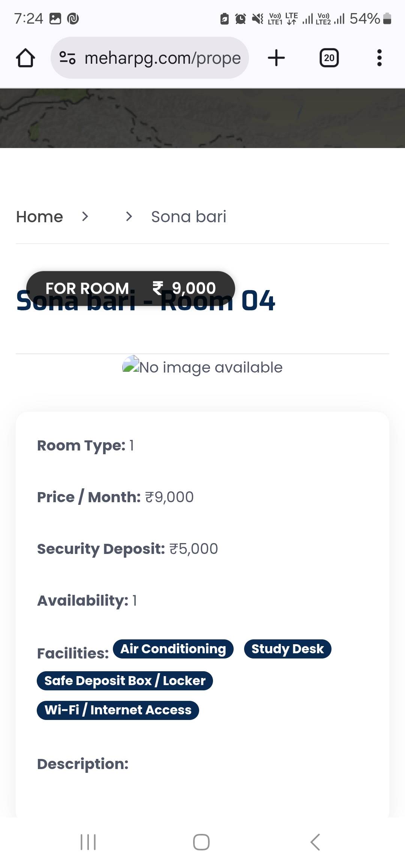Tap the Wi-Fi / Internet Access tag

[118, 710]
